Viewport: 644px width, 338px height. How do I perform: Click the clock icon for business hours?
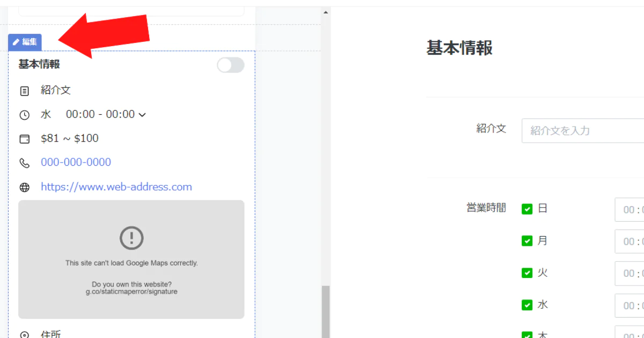24,115
